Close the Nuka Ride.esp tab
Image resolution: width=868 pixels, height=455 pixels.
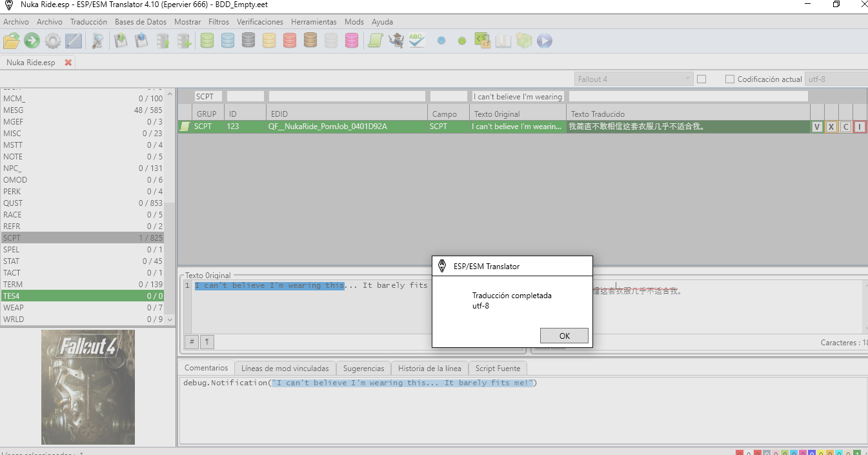coord(68,63)
